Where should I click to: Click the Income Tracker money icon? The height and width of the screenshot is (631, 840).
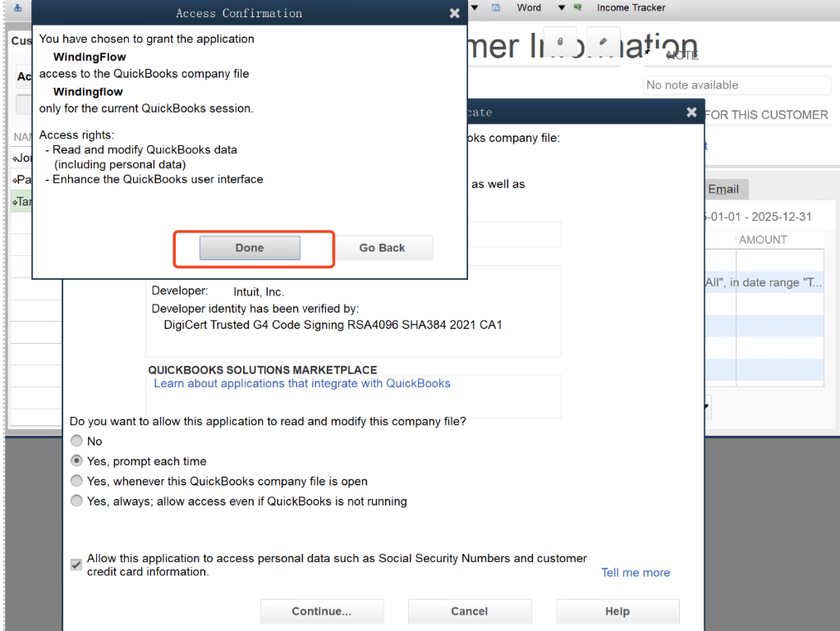click(577, 7)
